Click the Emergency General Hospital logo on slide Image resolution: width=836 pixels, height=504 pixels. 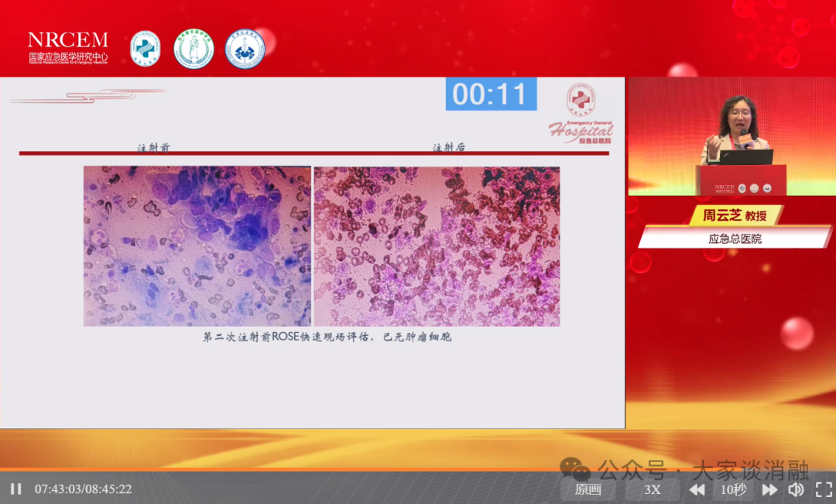tap(581, 114)
